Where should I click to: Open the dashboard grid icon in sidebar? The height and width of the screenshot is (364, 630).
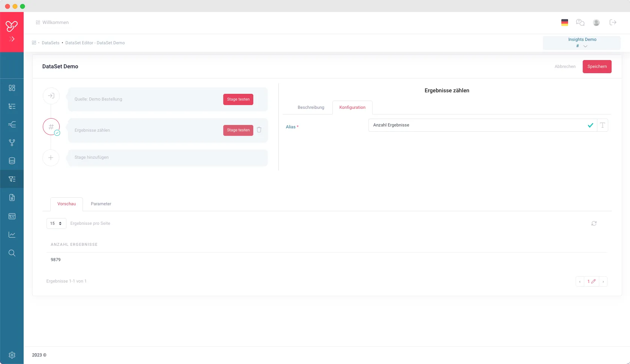[12, 88]
